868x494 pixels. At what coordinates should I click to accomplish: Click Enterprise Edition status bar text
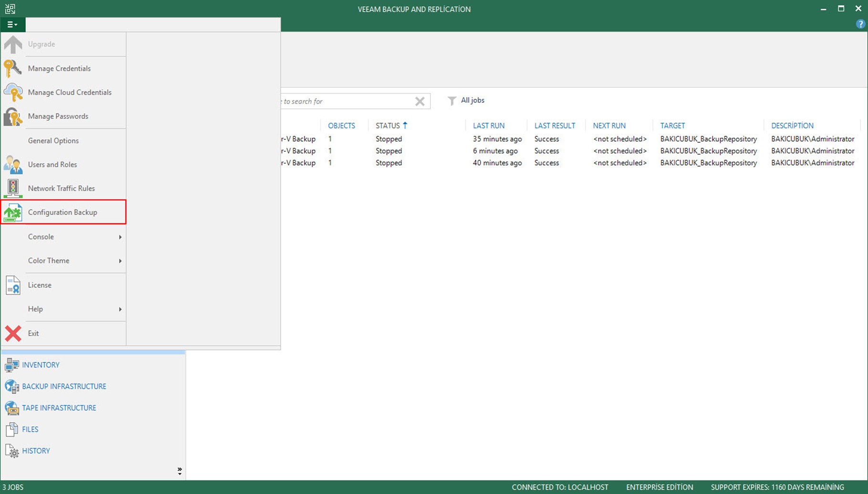(x=659, y=487)
